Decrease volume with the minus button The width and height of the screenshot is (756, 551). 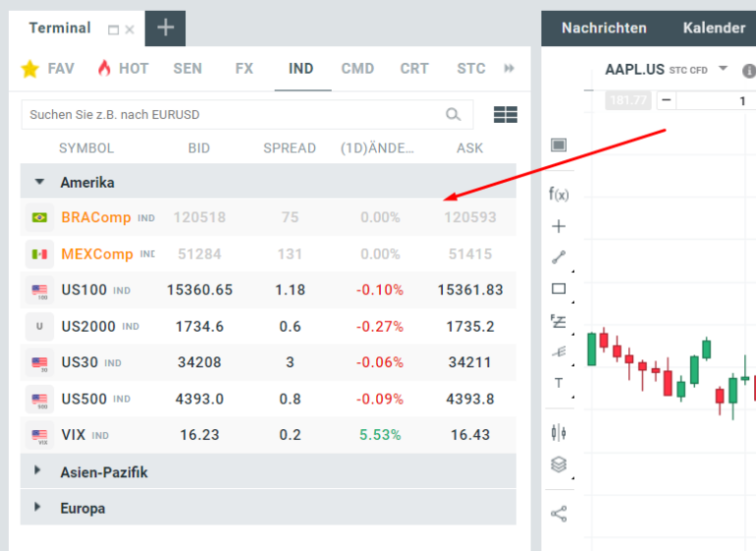[667, 100]
